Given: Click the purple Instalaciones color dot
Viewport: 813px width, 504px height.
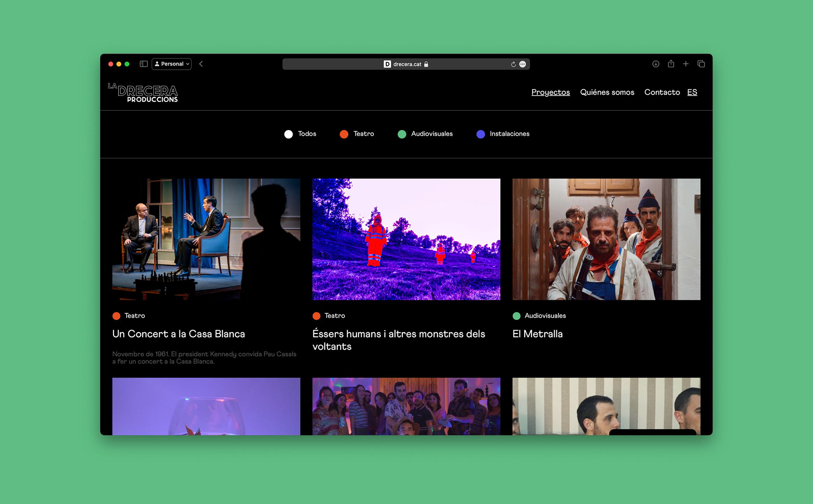Looking at the screenshot, I should 481,134.
